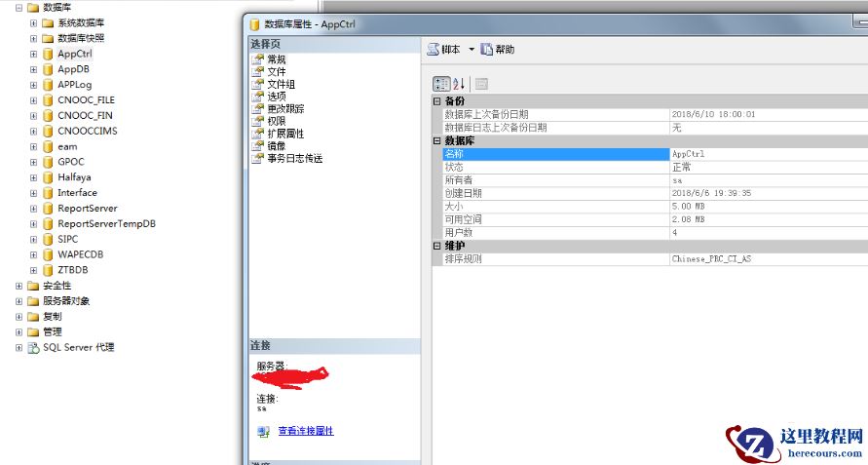This screenshot has width=868, height=465.
Task: Select the APPLog database icon
Action: 48,85
